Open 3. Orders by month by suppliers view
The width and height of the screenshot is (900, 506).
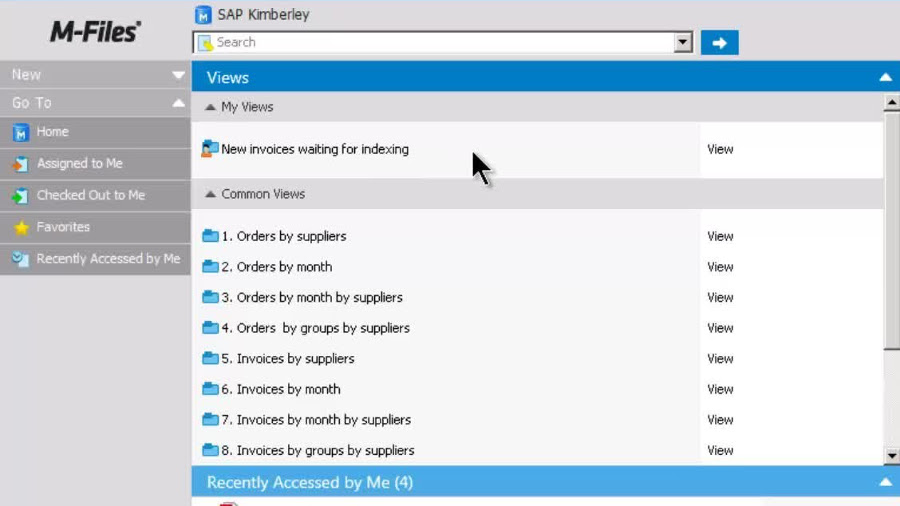pyautogui.click(x=312, y=297)
